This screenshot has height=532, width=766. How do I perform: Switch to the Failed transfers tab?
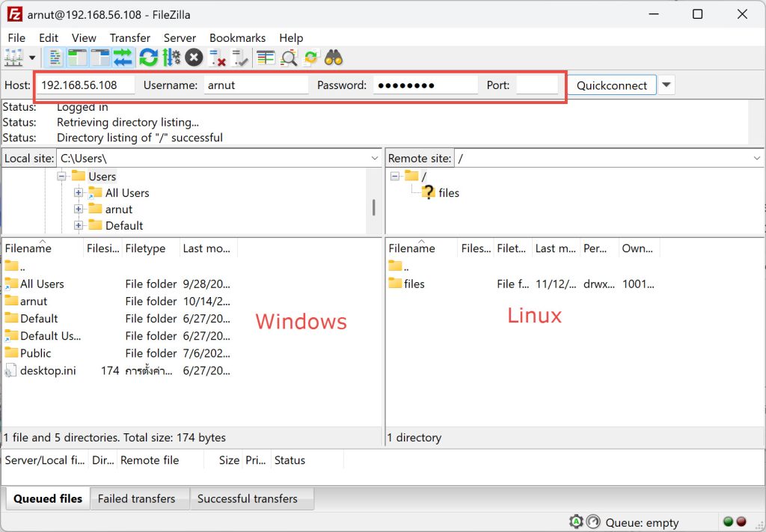[136, 499]
